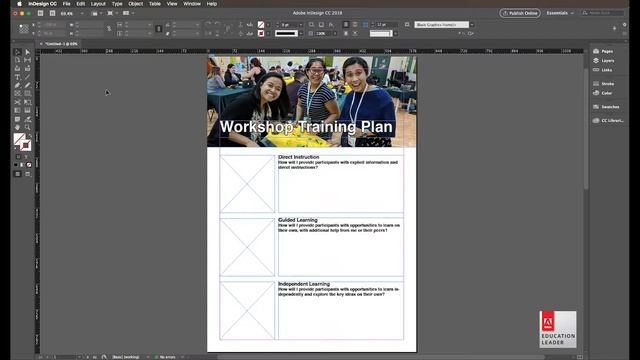Select the Free Transform tool
640x360 pixels.
pos(27,102)
